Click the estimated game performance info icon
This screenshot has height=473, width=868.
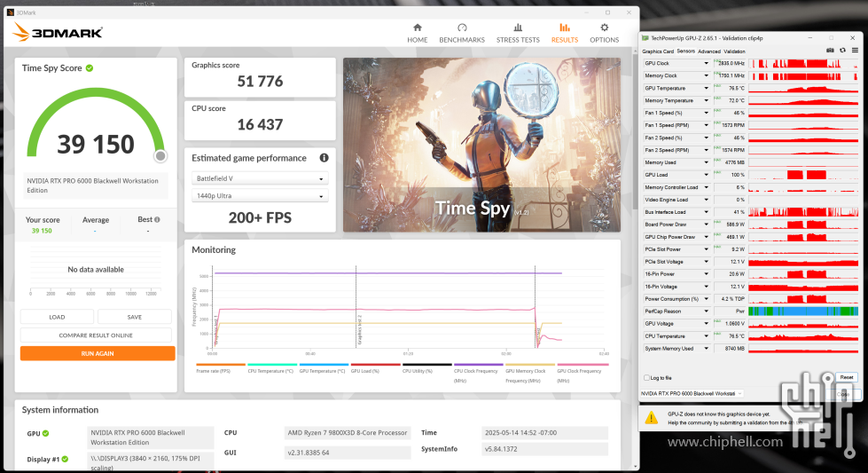pos(324,158)
